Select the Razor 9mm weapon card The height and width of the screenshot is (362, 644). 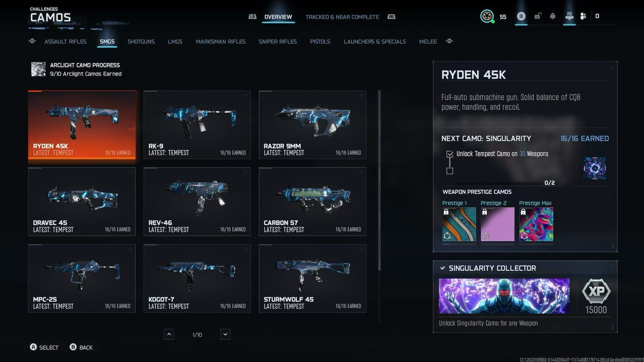pos(313,125)
